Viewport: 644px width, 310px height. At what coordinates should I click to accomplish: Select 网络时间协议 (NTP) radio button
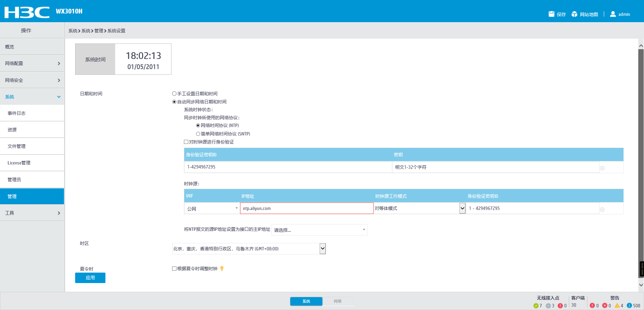(198, 125)
